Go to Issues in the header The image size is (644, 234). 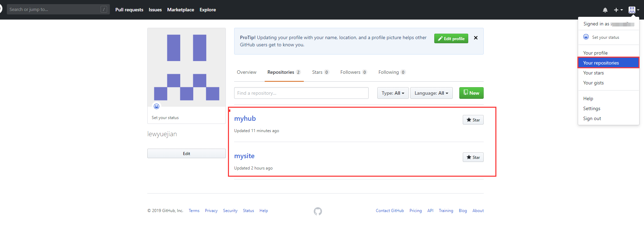[x=155, y=10]
